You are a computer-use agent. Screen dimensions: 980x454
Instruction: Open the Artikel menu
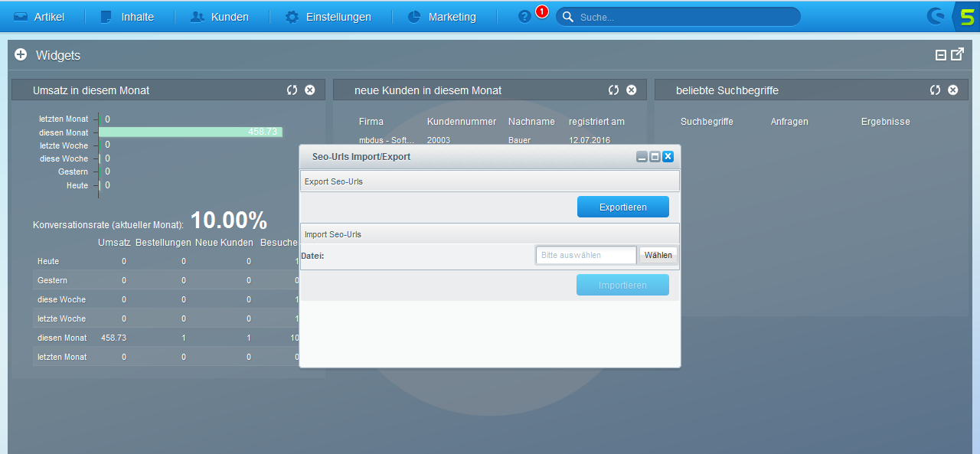39,17
